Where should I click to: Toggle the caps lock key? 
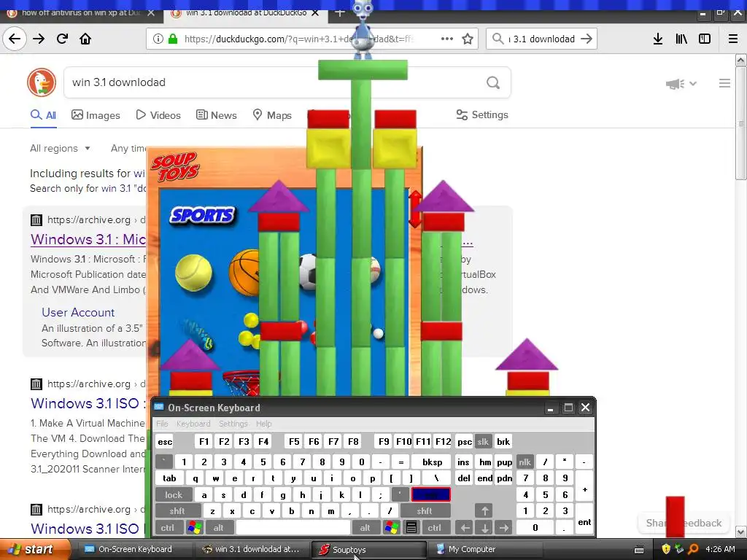[x=174, y=495]
